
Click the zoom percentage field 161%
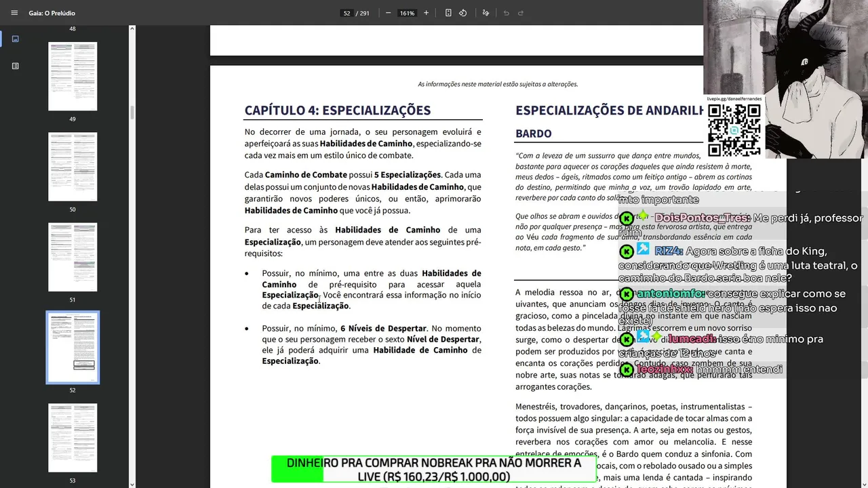click(x=407, y=13)
